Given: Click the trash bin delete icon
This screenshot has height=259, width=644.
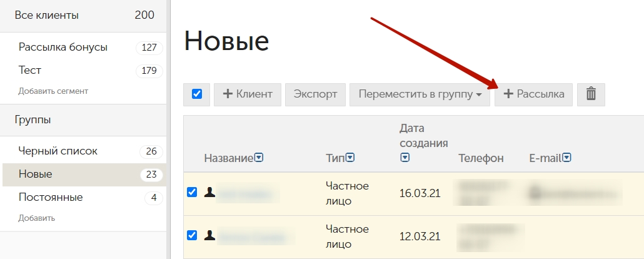Looking at the screenshot, I should tap(591, 94).
